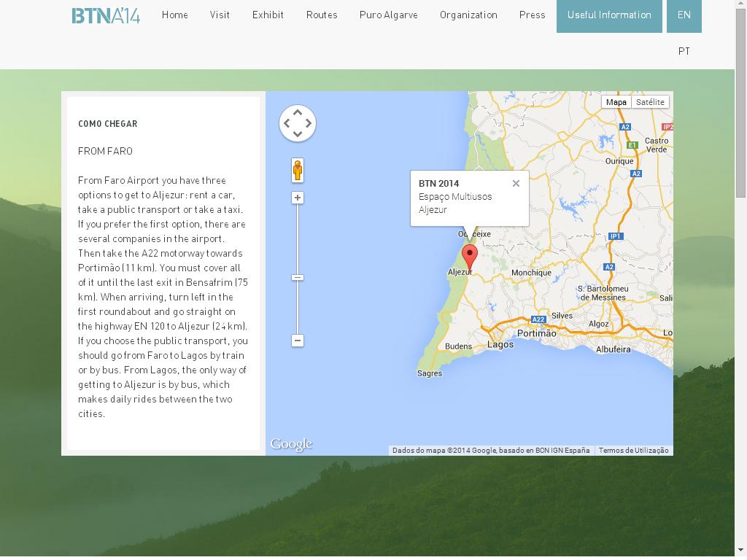The height and width of the screenshot is (560, 747).
Task: Click the IP1 road shield on the map
Action: [616, 236]
